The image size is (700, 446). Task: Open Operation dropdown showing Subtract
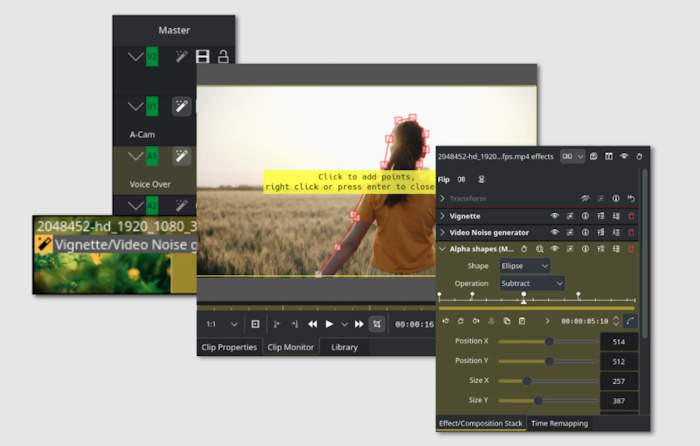(532, 283)
